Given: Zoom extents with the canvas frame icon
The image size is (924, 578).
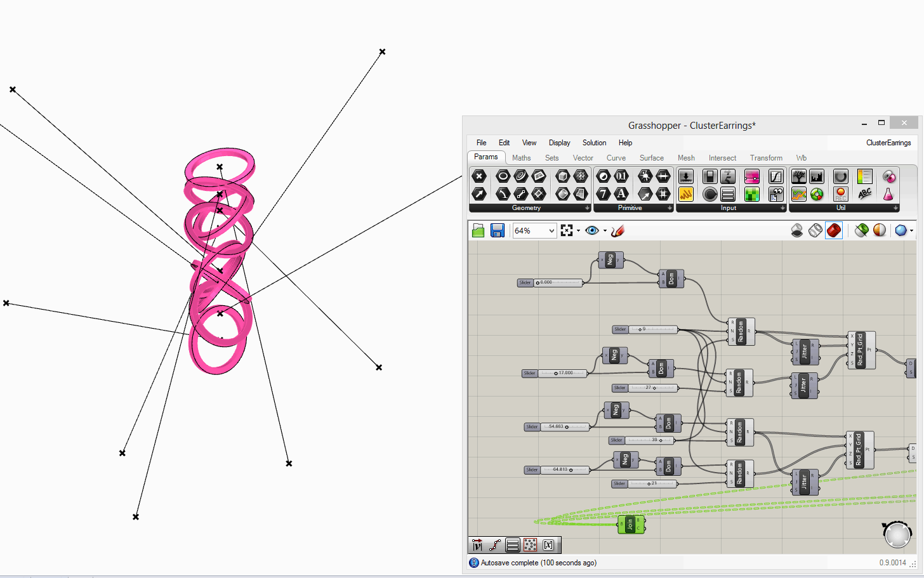Looking at the screenshot, I should [567, 230].
